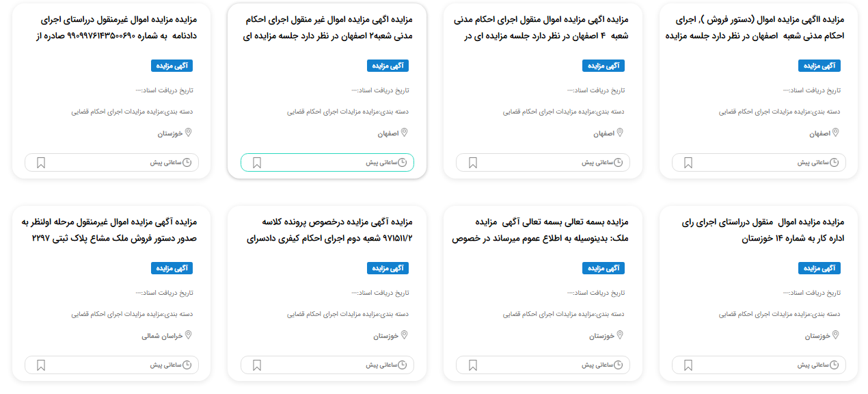The image size is (868, 394).
Task: Bookmark the highlighted Isfahan غیر منقول auction card
Action: coord(257,163)
